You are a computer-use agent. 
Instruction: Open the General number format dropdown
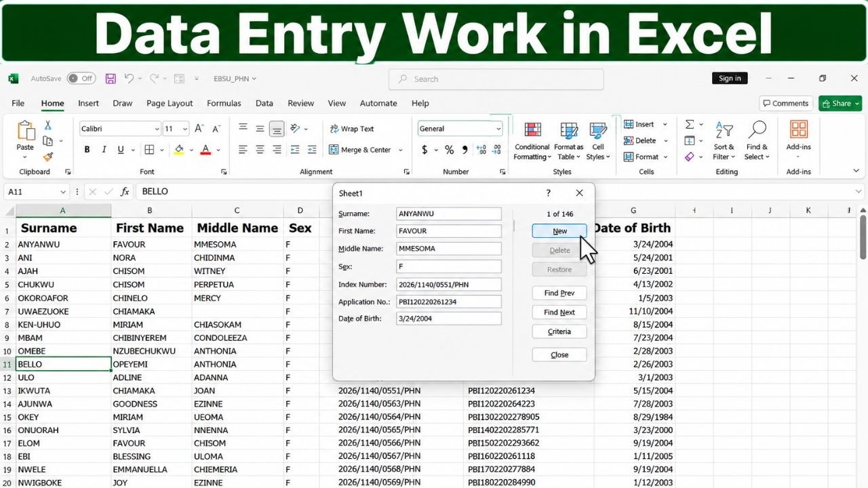tap(498, 129)
